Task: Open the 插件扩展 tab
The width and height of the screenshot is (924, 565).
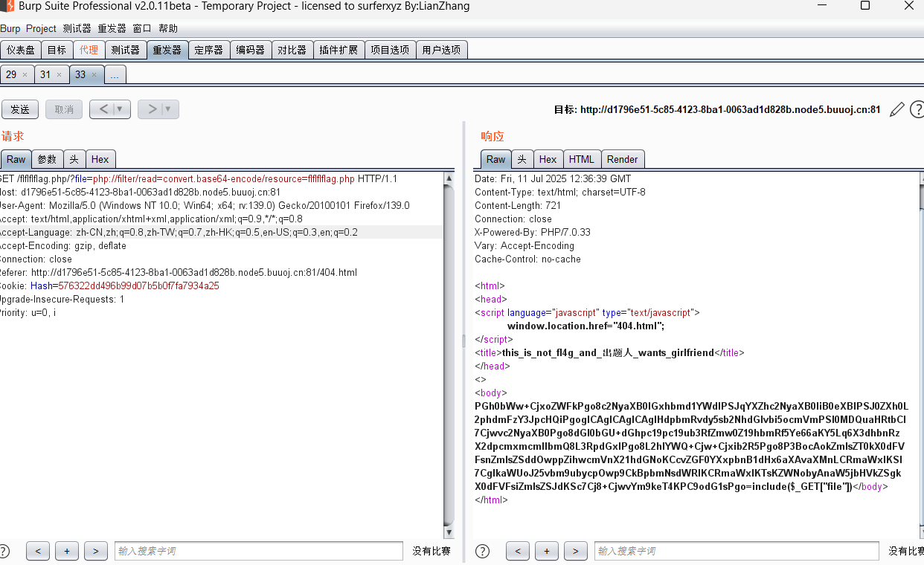Action: 339,50
